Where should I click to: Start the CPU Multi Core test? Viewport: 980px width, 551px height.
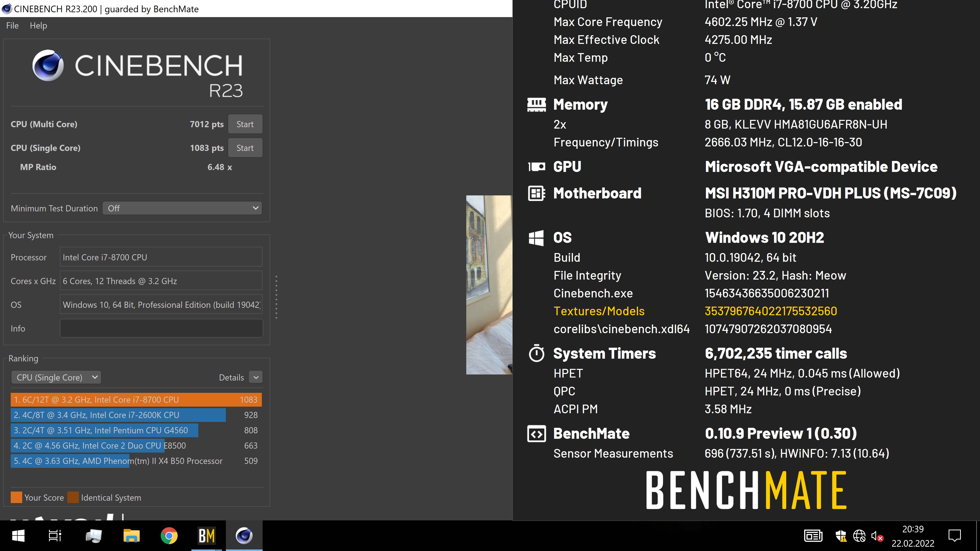(x=245, y=124)
